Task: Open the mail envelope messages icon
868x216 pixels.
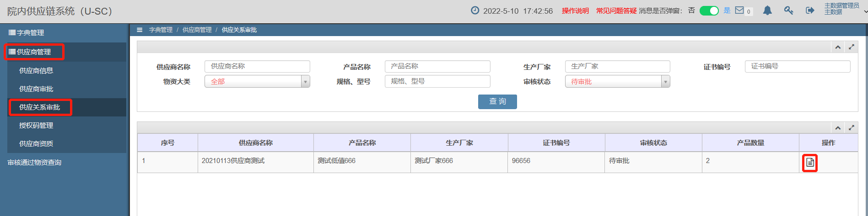Action: (739, 10)
